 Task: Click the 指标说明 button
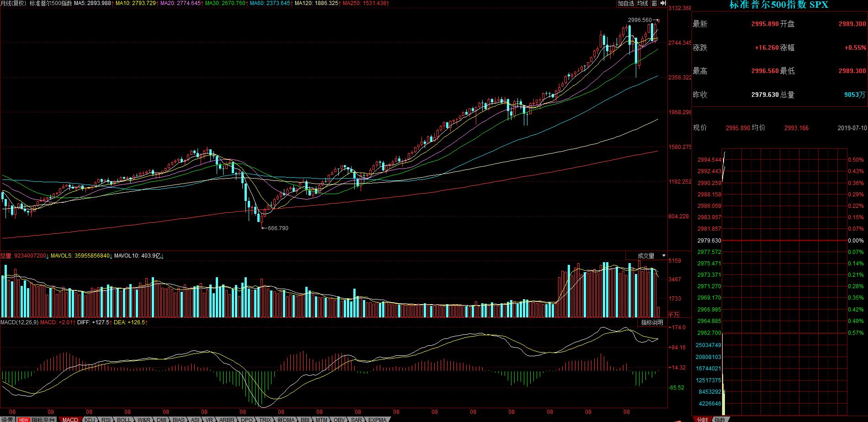(652, 322)
